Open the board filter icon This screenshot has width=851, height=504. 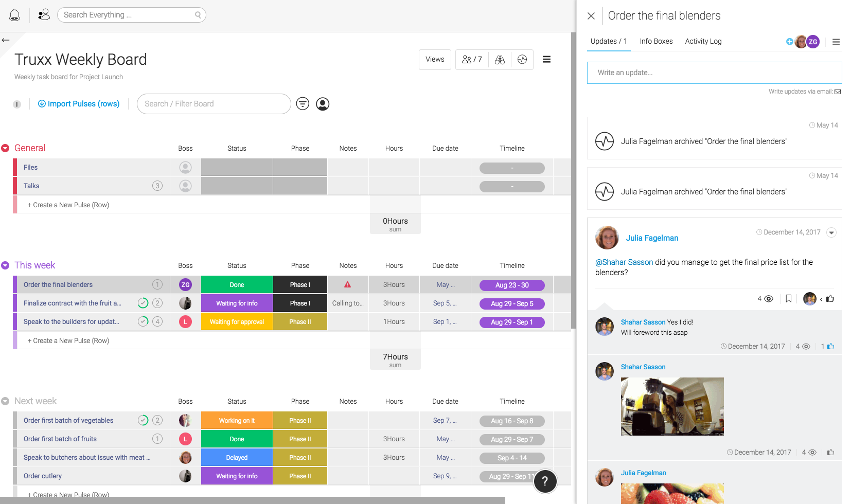tap(303, 104)
